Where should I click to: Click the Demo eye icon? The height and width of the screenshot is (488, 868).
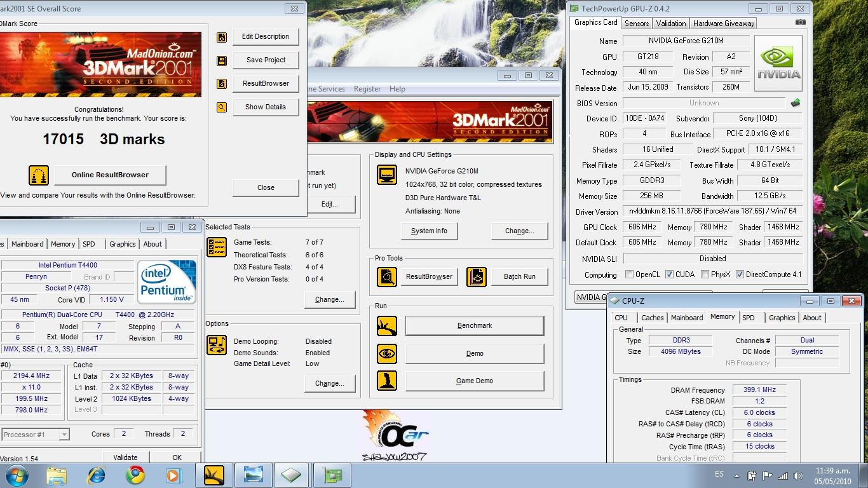[x=387, y=353]
